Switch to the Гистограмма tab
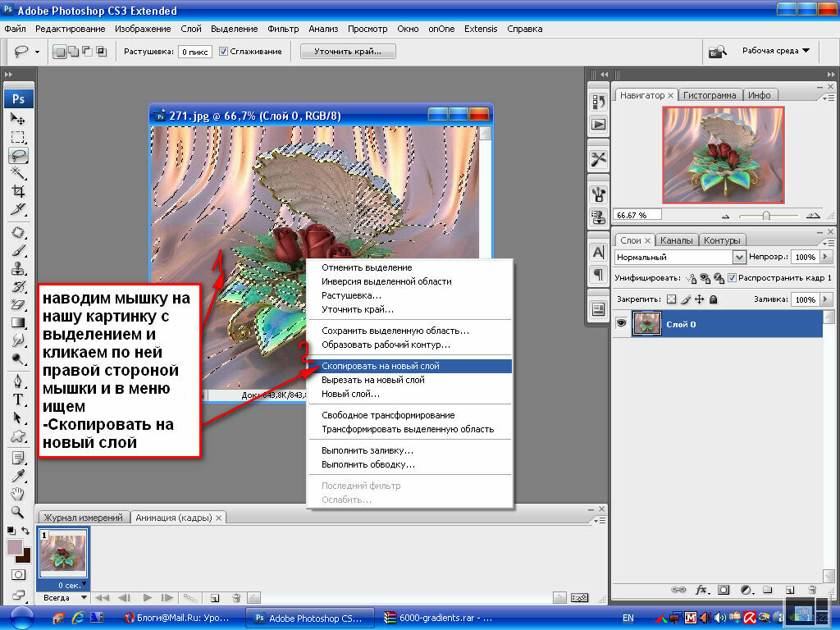840x630 pixels. 710,95
